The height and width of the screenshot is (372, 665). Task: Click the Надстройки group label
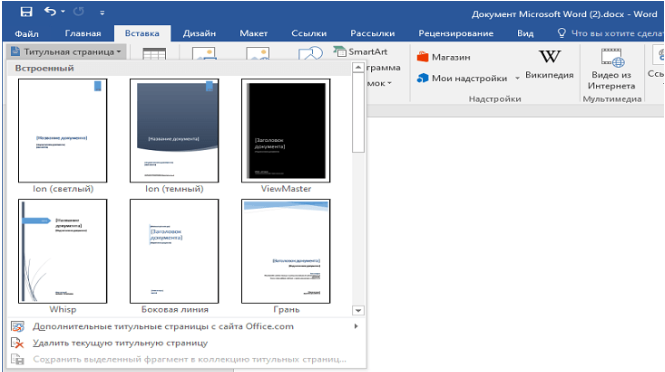495,99
